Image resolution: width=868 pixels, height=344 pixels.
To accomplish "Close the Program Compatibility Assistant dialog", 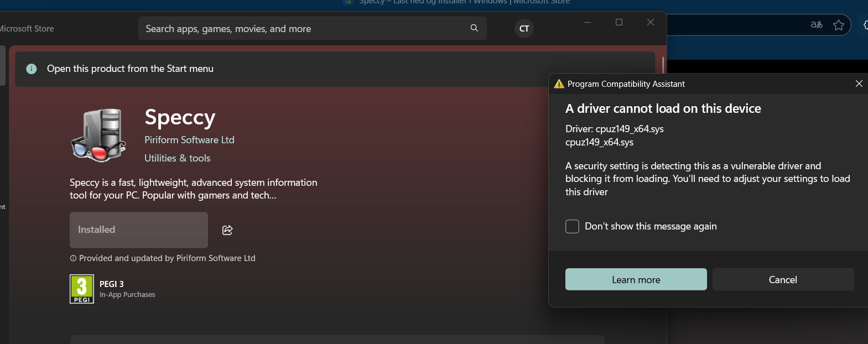I will tap(859, 84).
